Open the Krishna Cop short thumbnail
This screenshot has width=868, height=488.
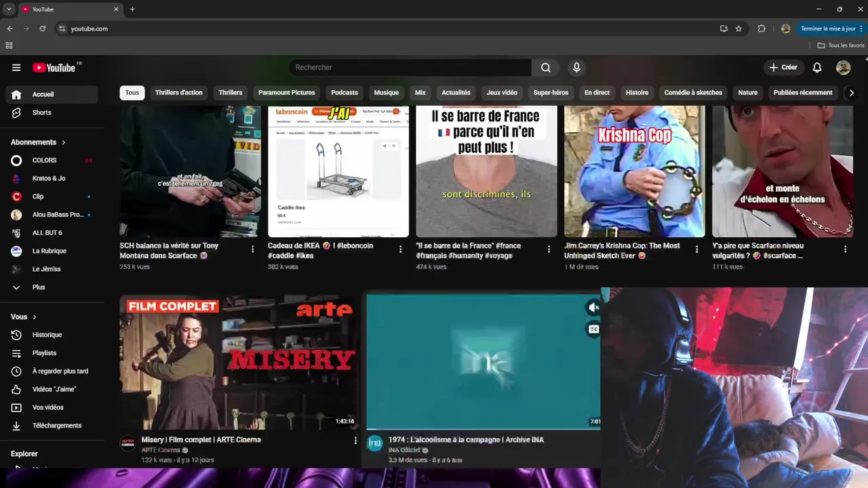pyautogui.click(x=635, y=171)
